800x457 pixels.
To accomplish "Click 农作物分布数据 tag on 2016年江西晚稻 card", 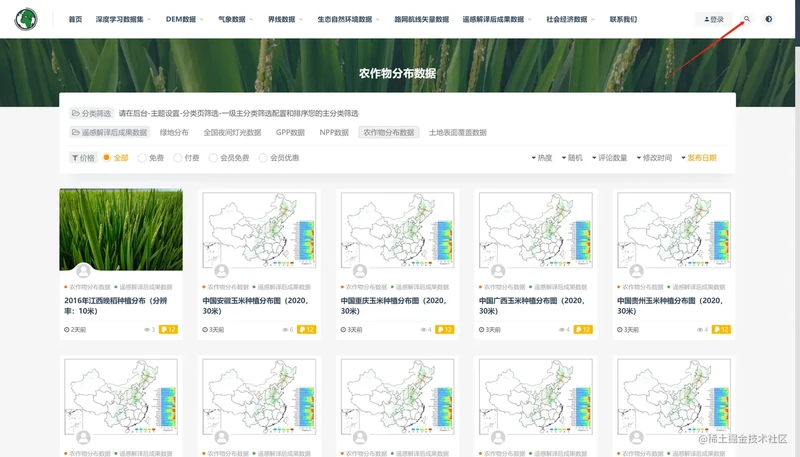I will [87, 287].
